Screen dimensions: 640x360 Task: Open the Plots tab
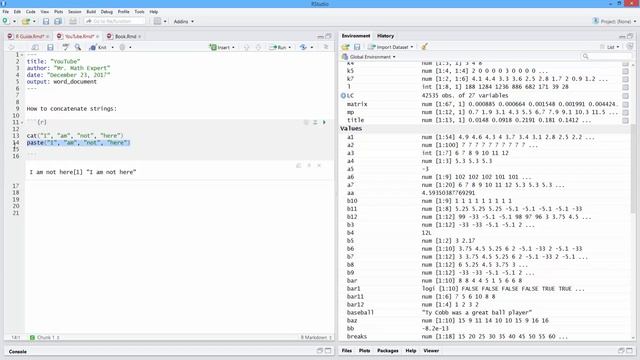click(364, 351)
